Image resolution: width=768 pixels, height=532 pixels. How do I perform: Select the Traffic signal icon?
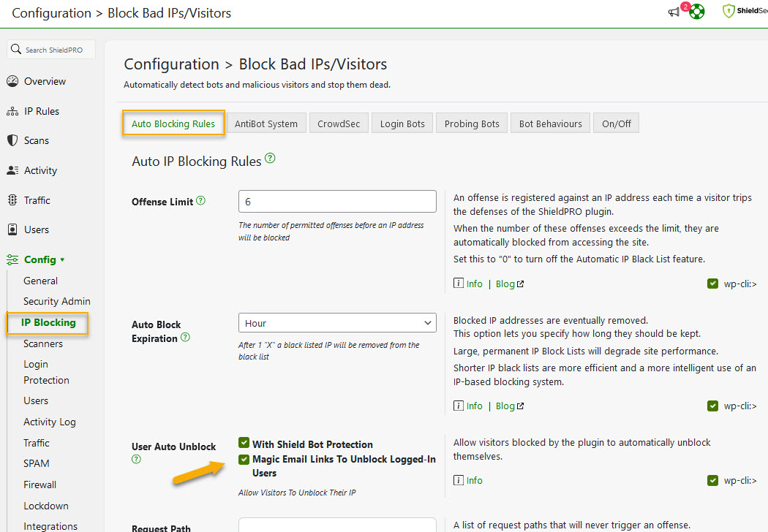point(12,199)
